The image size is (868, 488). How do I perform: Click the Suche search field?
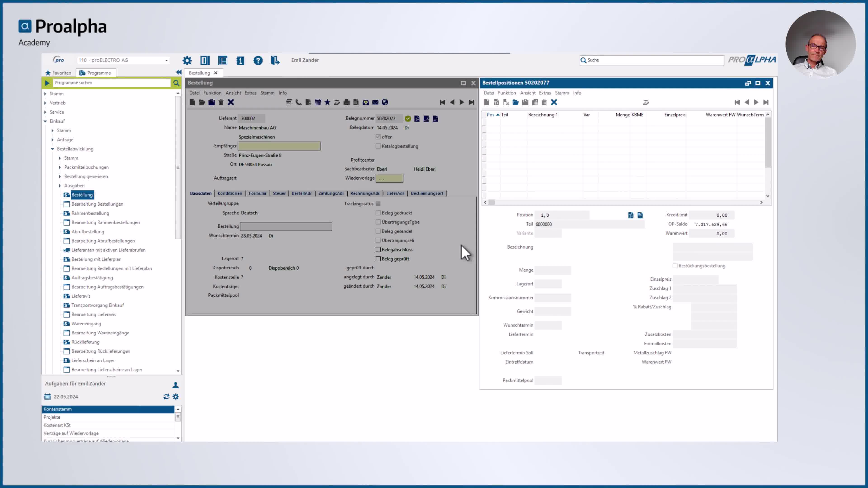point(652,60)
